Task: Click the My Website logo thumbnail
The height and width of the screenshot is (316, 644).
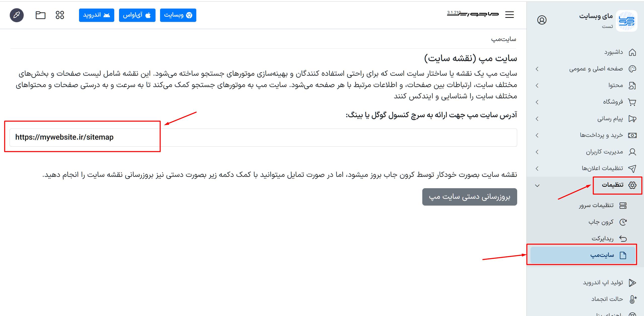Action: 627,21
